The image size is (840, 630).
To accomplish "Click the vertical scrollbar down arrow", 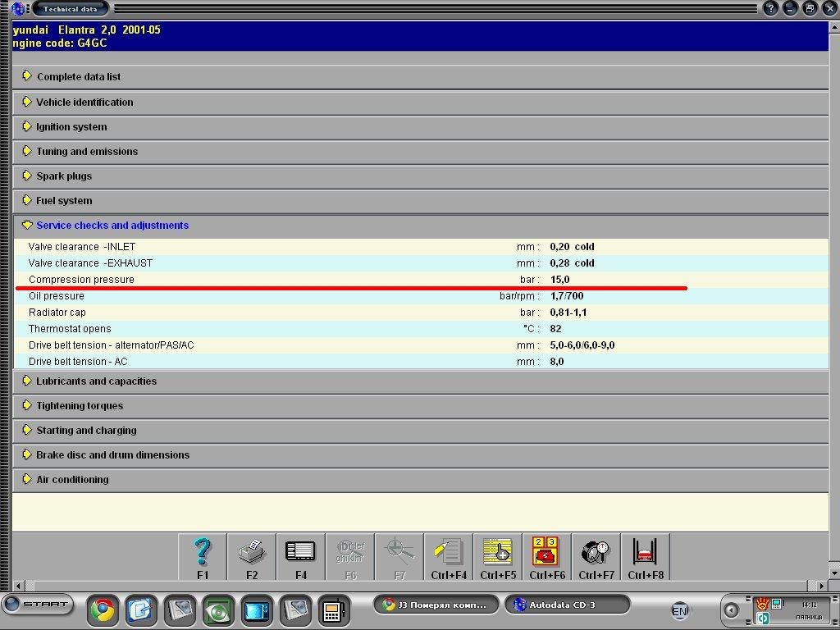I will coord(834,573).
